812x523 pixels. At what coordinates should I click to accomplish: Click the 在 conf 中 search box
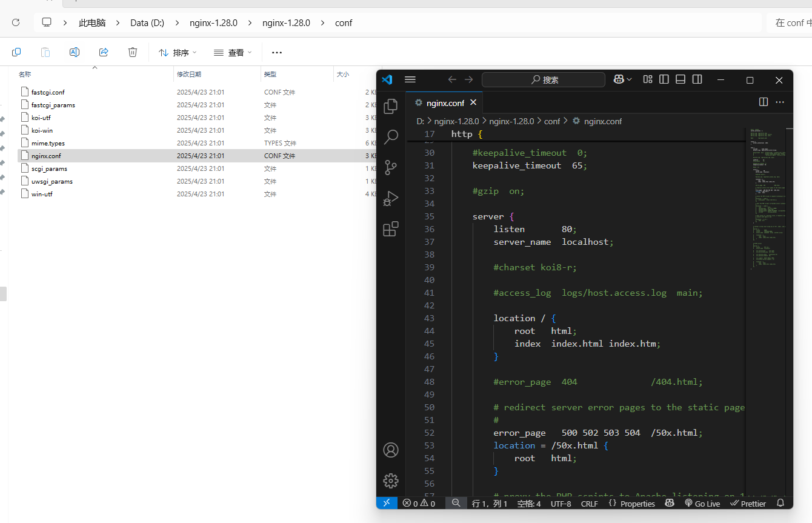click(790, 23)
